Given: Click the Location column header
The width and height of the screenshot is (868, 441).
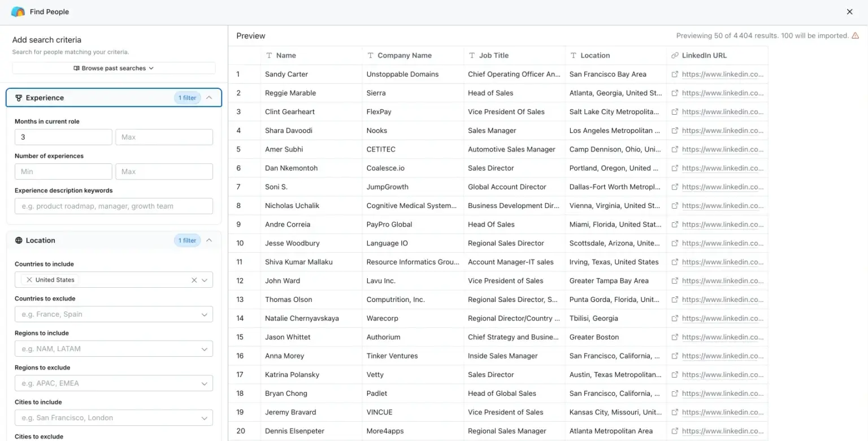Looking at the screenshot, I should pyautogui.click(x=616, y=55).
